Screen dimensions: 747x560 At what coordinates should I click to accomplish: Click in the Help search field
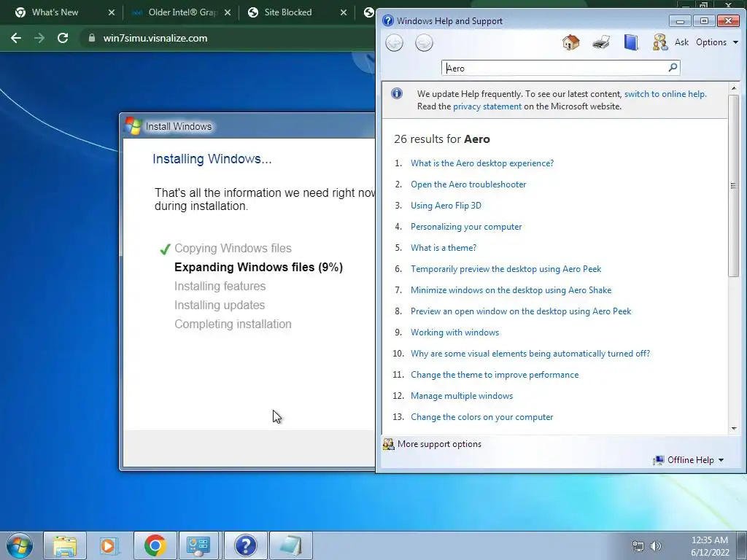[x=555, y=68]
